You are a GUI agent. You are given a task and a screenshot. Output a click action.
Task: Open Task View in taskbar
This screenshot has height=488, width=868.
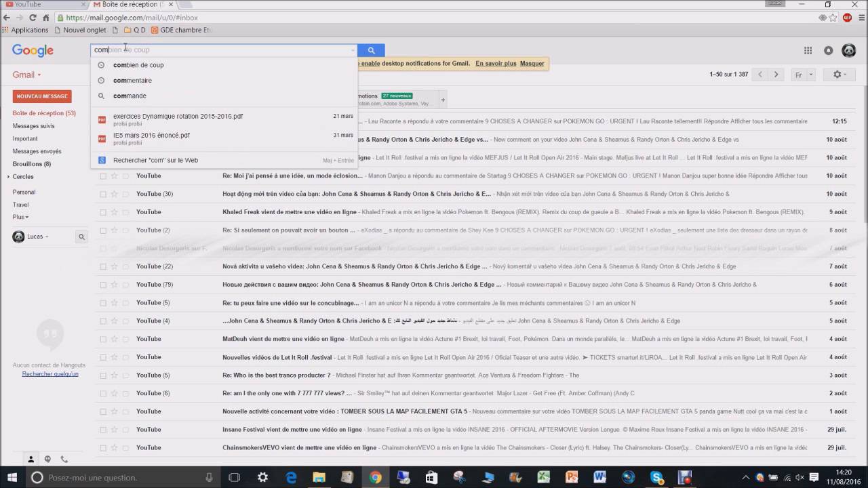point(235,477)
